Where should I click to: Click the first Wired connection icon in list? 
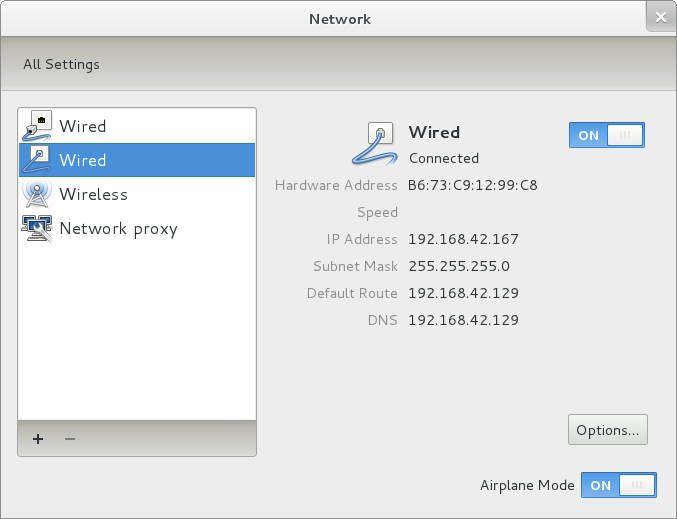(37, 125)
